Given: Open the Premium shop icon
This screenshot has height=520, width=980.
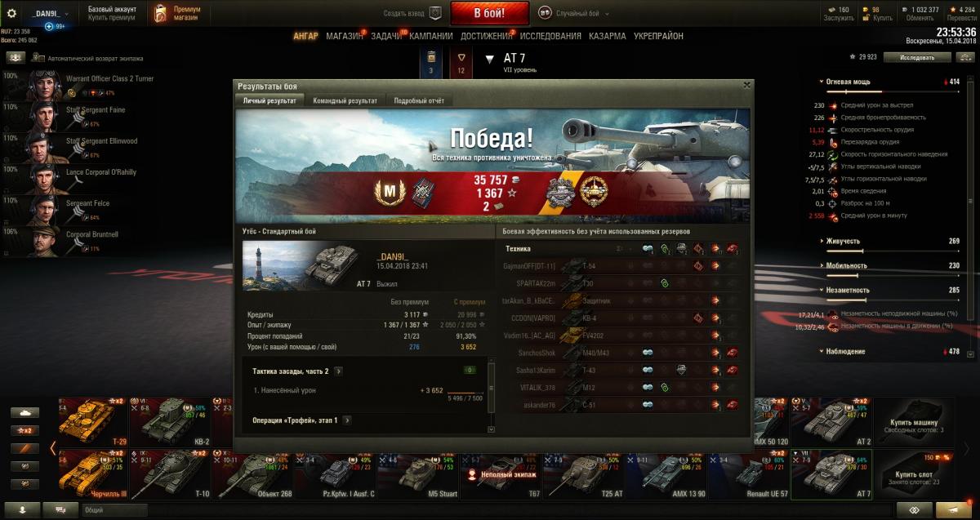Looking at the screenshot, I should click(x=161, y=13).
